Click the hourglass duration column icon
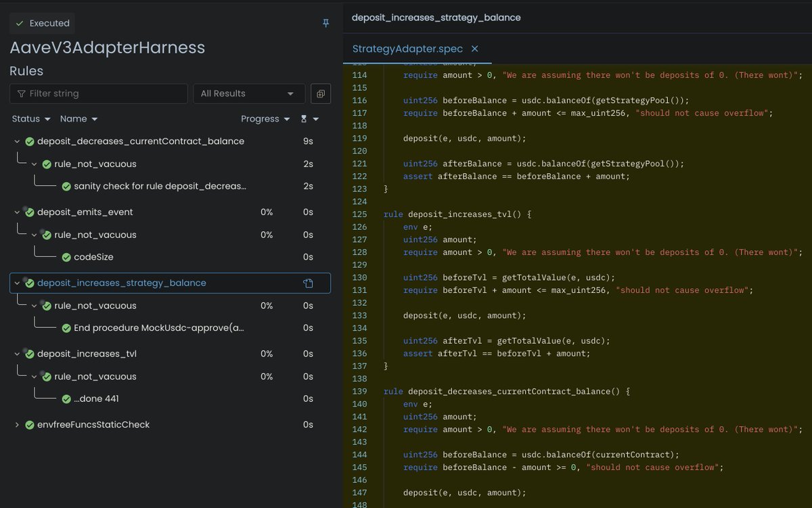Viewport: 812px width, 508px height. click(x=304, y=119)
